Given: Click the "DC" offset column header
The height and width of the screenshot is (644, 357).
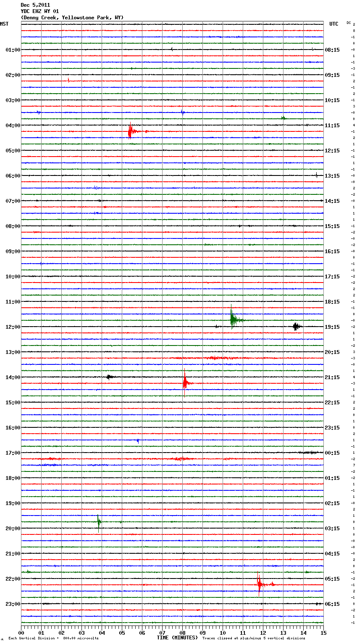Looking at the screenshot, I should pos(349,23).
